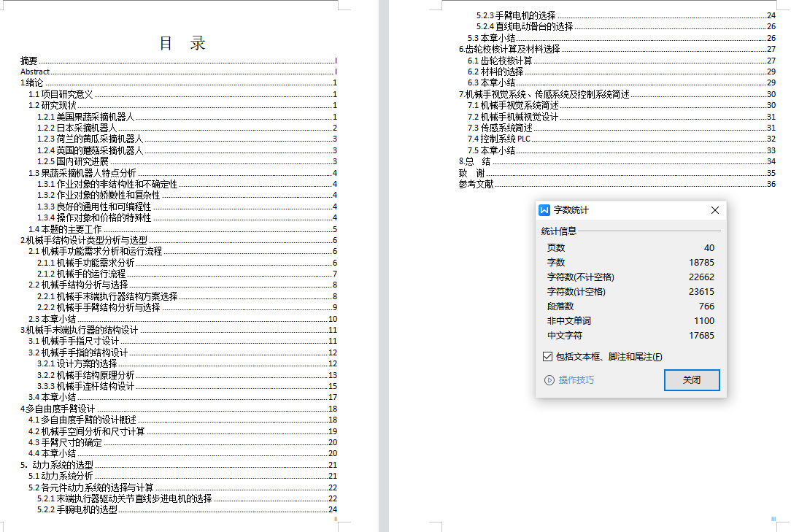This screenshot has width=791, height=532.
Task: Open TOC entry 4.3 手臂尺寸的确定
Action: click(182, 442)
